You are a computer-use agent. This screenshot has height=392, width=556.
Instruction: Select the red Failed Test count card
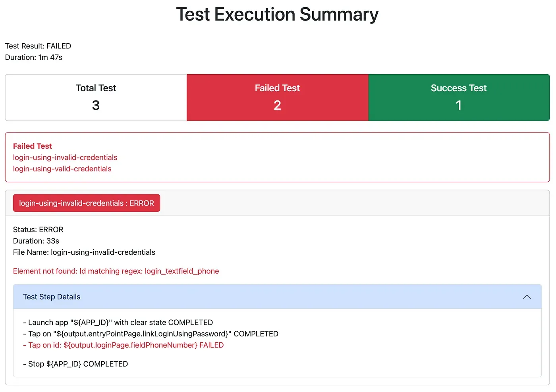(277, 97)
